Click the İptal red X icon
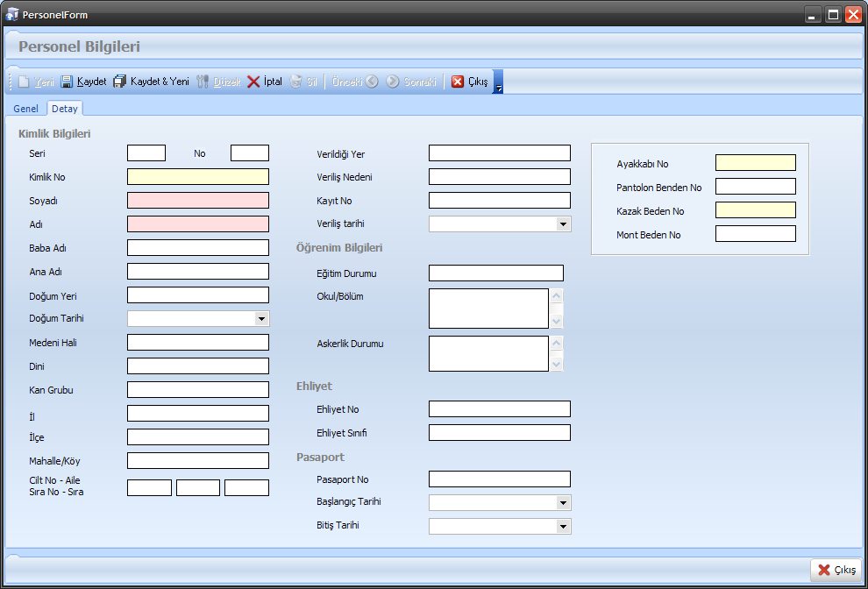The height and width of the screenshot is (589, 868). coord(253,82)
